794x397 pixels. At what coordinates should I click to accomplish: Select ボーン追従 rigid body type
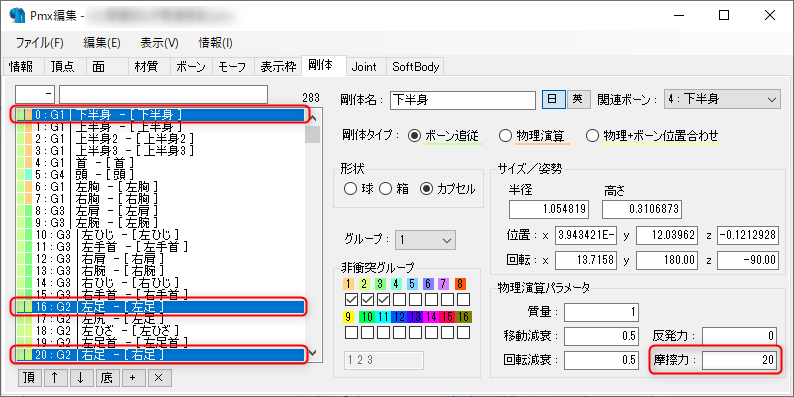[444, 136]
